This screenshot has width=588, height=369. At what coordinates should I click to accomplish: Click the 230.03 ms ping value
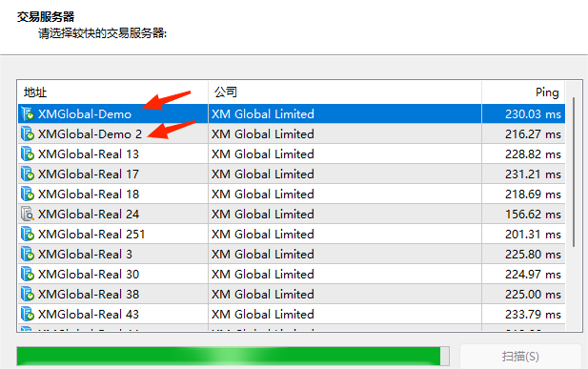pos(533,113)
